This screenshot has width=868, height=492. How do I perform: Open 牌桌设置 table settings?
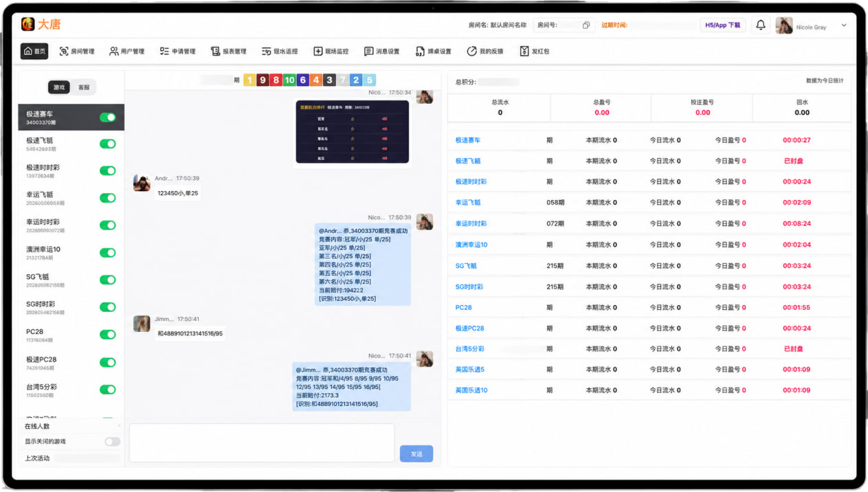point(434,52)
